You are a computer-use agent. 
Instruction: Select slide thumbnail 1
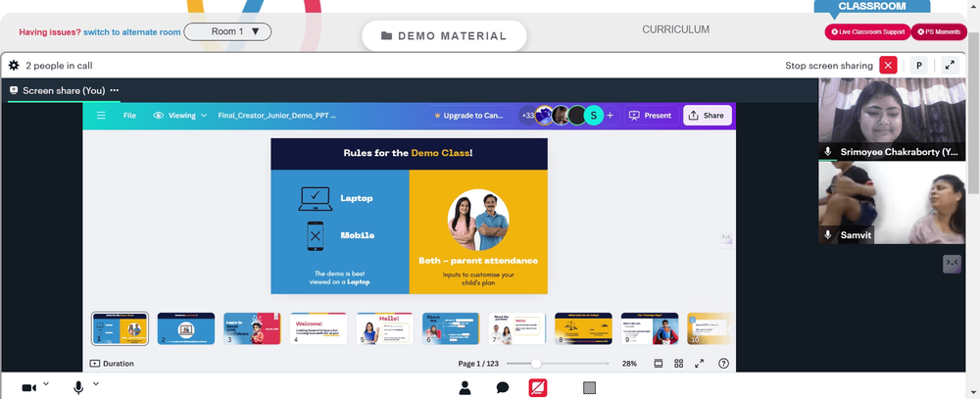point(120,328)
